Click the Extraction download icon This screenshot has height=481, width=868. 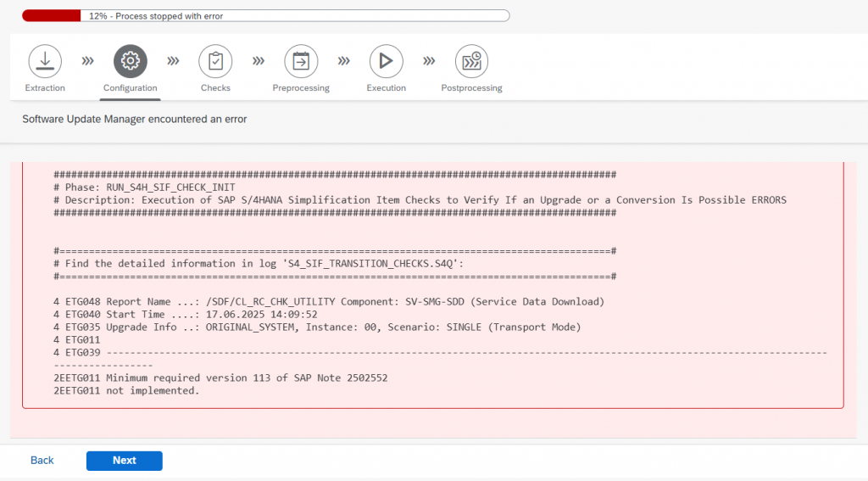pos(45,61)
